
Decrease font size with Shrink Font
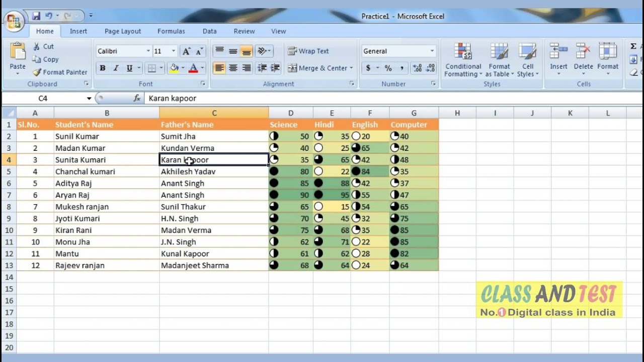[199, 51]
